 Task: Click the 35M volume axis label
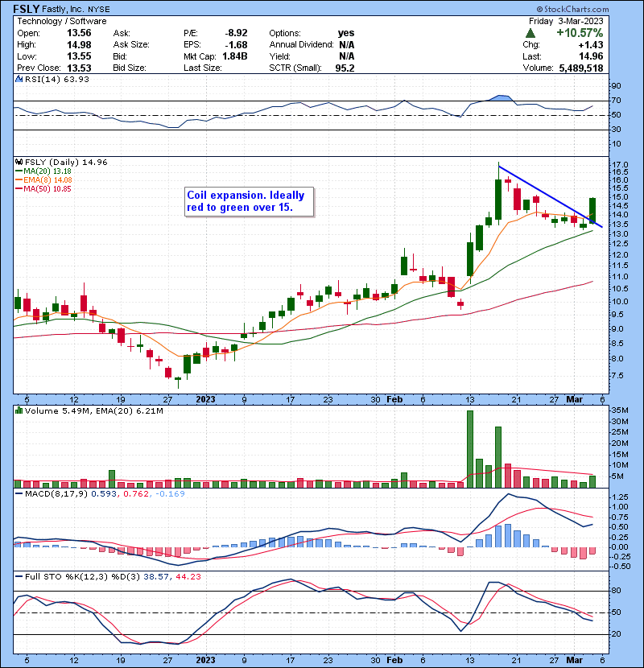(620, 410)
